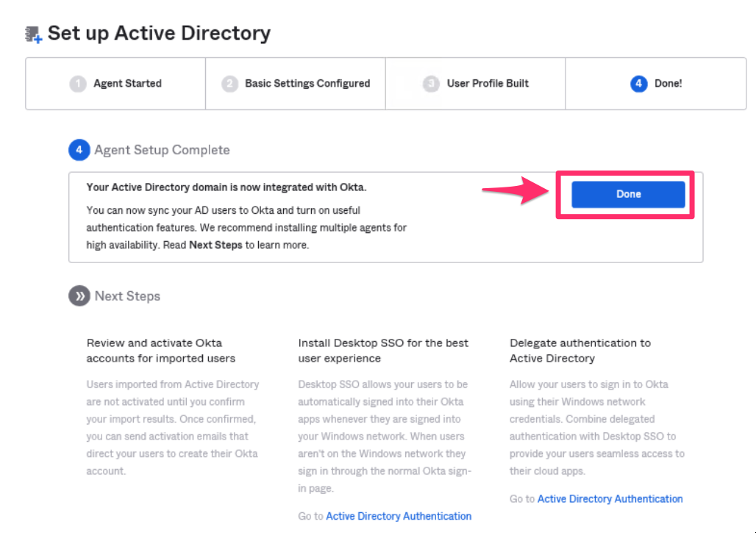This screenshot has width=756, height=538.
Task: Open the User Profile Built step
Action: click(x=488, y=83)
